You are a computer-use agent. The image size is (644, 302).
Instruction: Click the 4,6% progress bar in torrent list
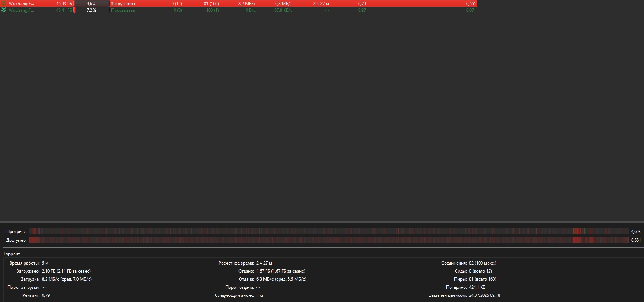[91, 3]
